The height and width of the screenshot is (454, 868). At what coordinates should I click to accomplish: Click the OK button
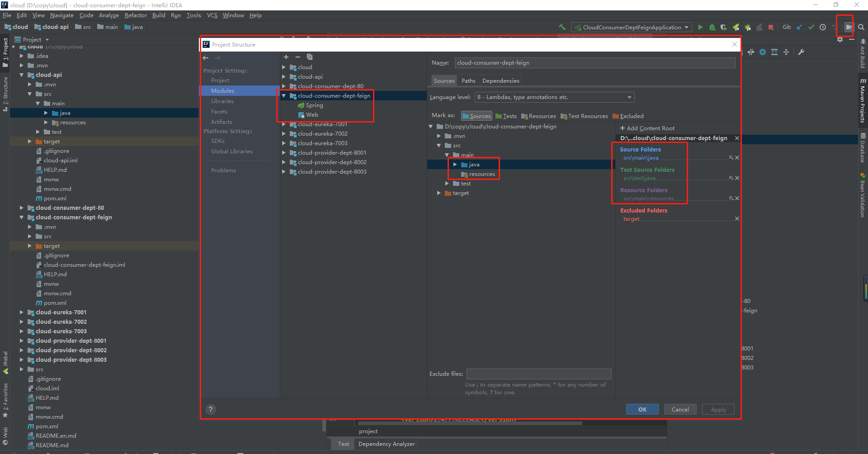point(642,410)
